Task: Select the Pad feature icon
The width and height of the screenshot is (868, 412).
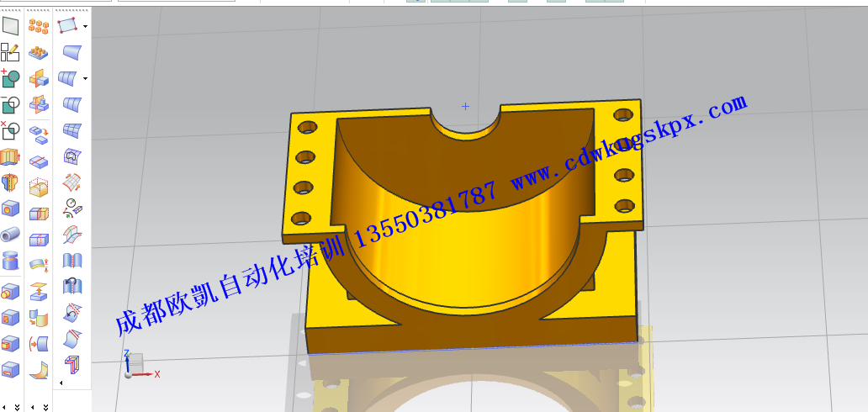Action: (x=11, y=343)
